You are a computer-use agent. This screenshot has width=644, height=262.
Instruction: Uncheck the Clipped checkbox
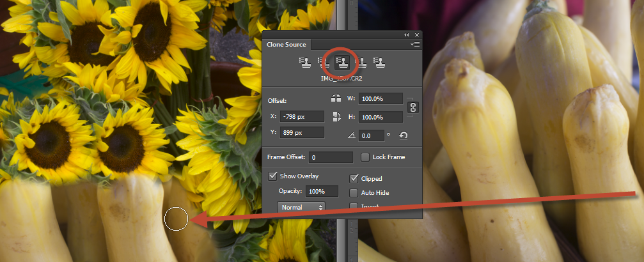pyautogui.click(x=354, y=179)
